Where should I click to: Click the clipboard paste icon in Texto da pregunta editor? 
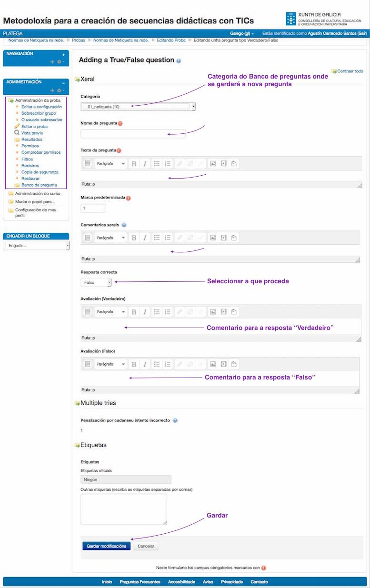coord(234,163)
